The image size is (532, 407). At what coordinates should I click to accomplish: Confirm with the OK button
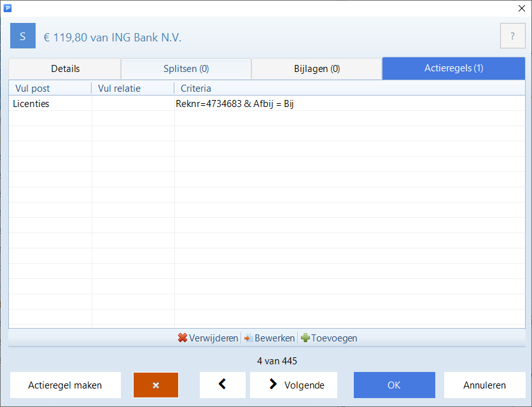coord(394,385)
